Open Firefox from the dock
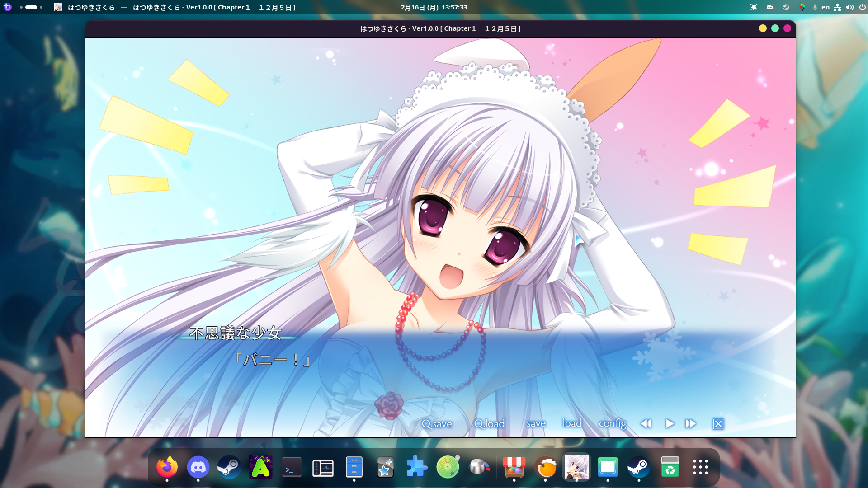This screenshot has width=868, height=488. coord(167,467)
